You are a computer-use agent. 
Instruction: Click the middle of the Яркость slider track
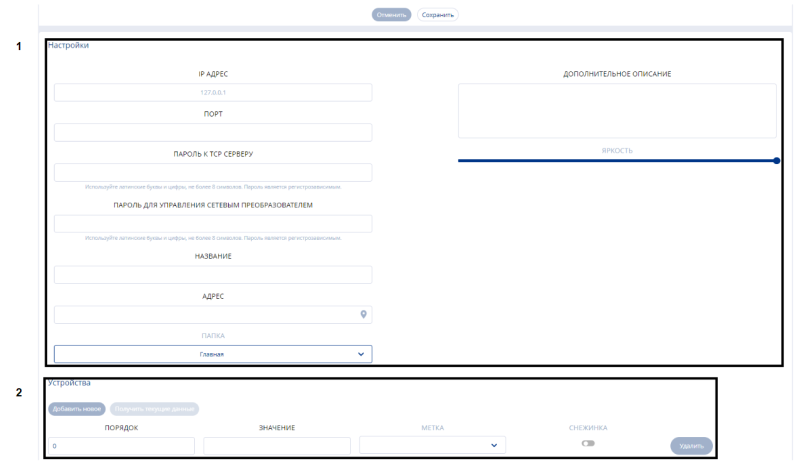pyautogui.click(x=617, y=160)
